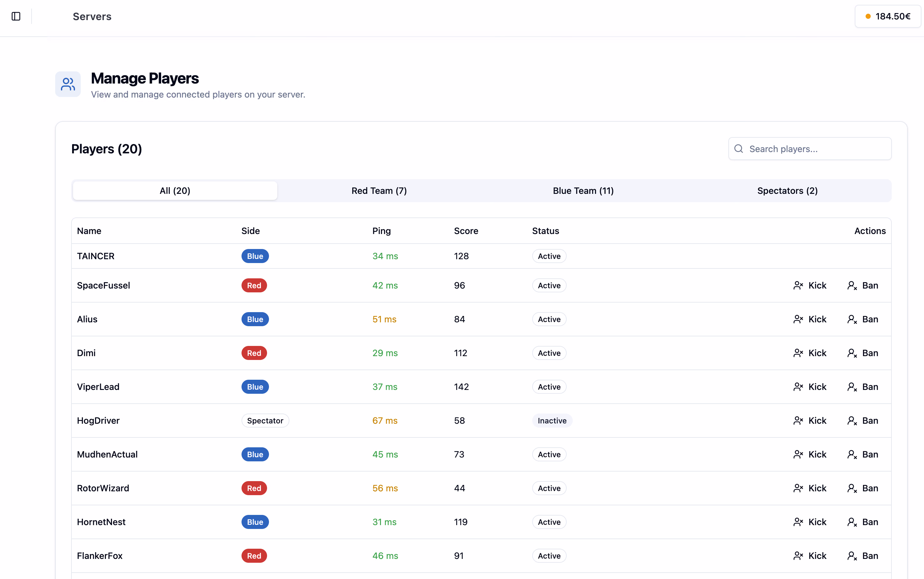The height and width of the screenshot is (579, 924).
Task: Click the Blue badge for TAINCER
Action: (x=255, y=256)
